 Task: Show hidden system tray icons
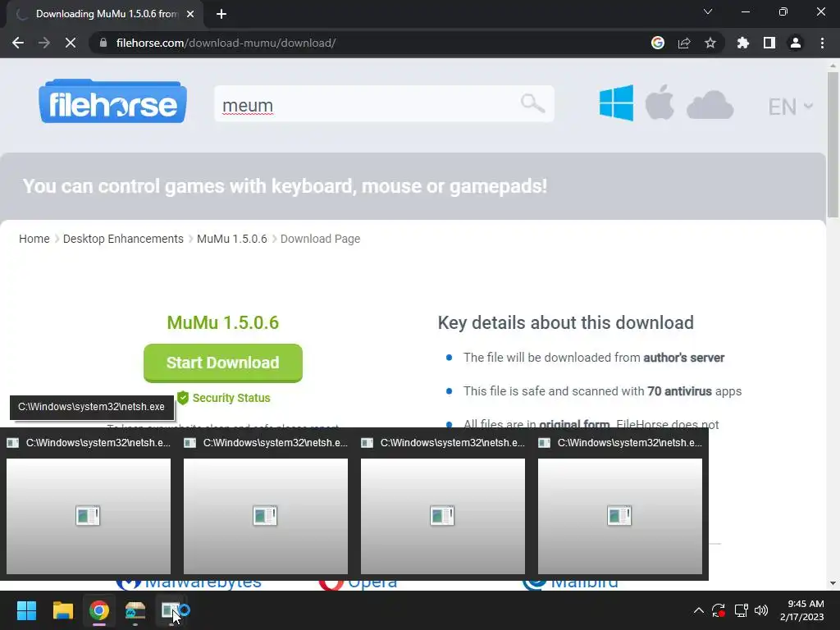pyautogui.click(x=699, y=610)
